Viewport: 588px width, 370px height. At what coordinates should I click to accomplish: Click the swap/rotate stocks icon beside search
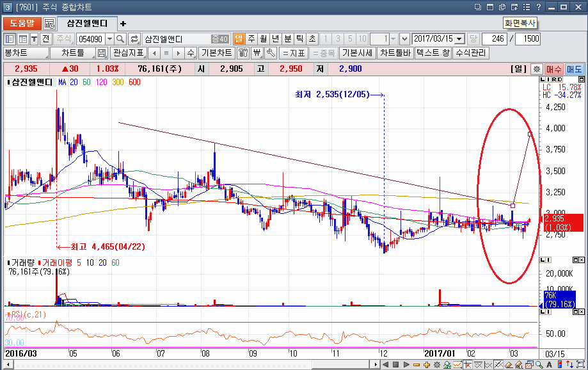coord(134,39)
